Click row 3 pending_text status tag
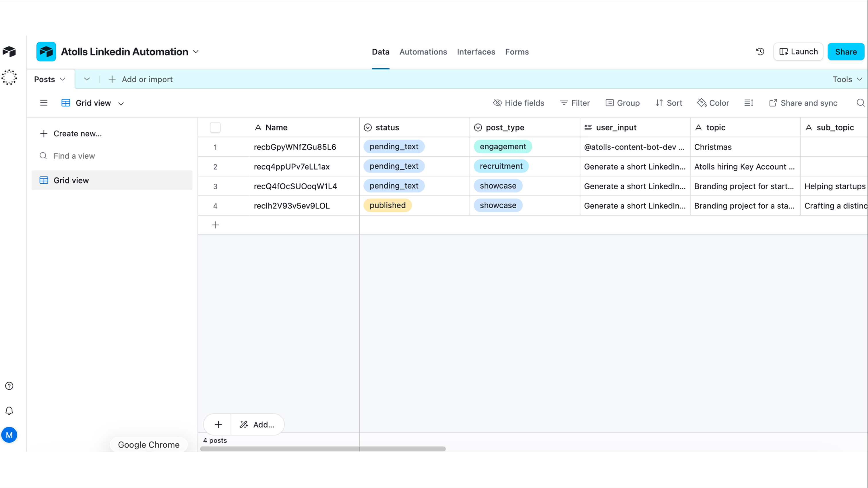Image resolution: width=868 pixels, height=488 pixels. [394, 186]
